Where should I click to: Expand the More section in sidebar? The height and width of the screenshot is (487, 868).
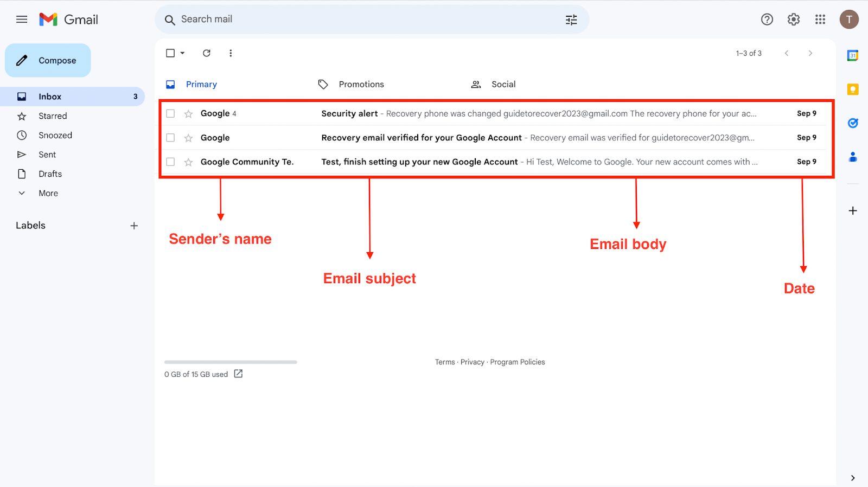coord(48,193)
